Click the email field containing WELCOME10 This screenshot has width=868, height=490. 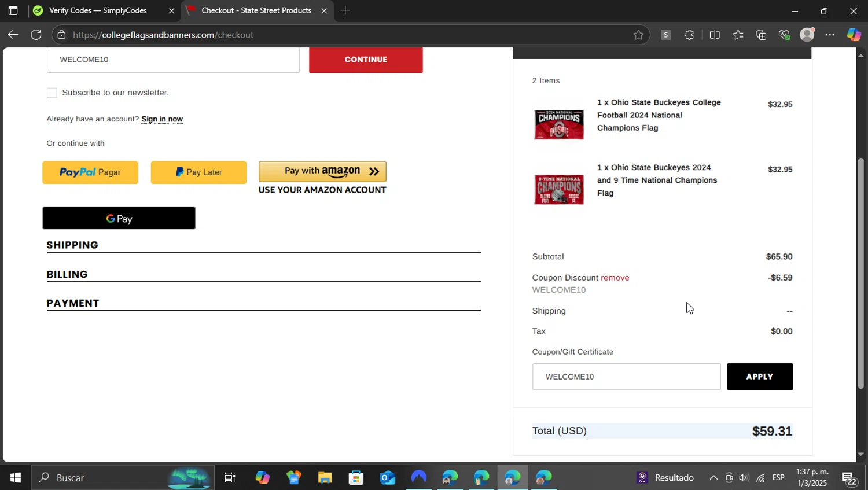(x=173, y=60)
